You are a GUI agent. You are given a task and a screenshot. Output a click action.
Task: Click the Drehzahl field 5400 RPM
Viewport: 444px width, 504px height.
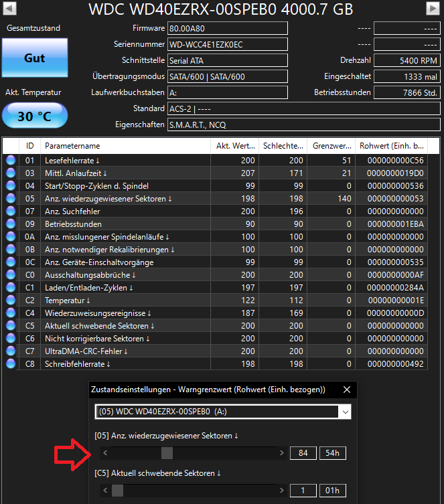407,60
